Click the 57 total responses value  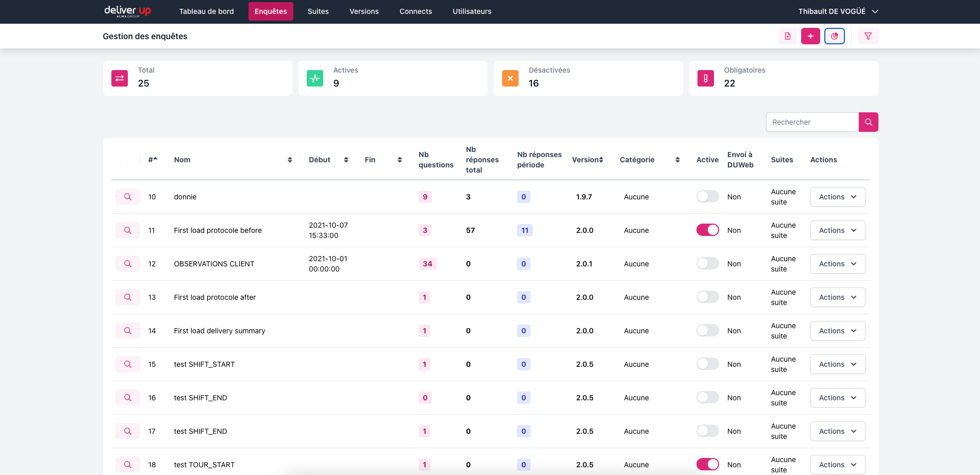click(470, 230)
